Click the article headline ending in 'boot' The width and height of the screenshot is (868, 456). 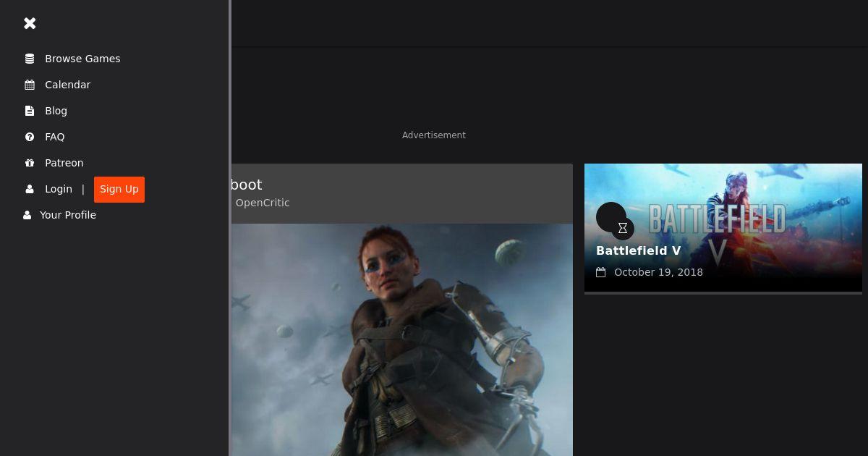(246, 185)
